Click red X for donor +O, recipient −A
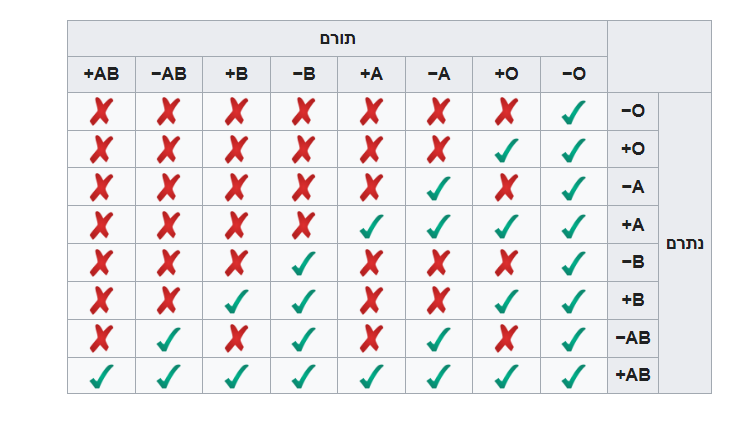Viewport: 736px width, 423px height. click(506, 187)
